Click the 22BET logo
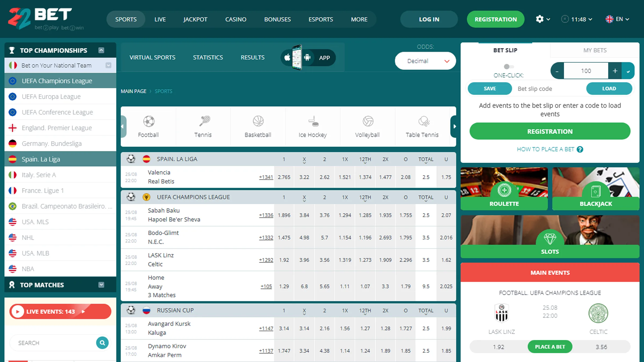 pyautogui.click(x=46, y=19)
